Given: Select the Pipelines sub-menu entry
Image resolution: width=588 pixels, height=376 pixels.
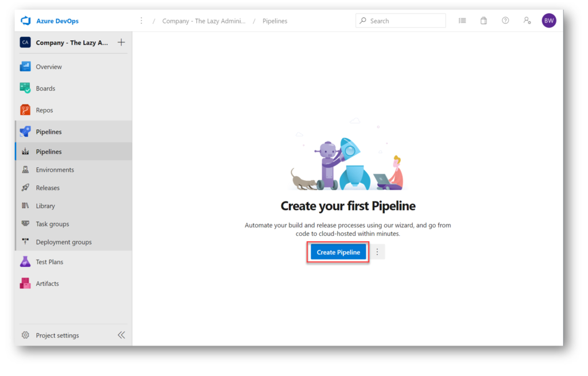Looking at the screenshot, I should pyautogui.click(x=73, y=152).
